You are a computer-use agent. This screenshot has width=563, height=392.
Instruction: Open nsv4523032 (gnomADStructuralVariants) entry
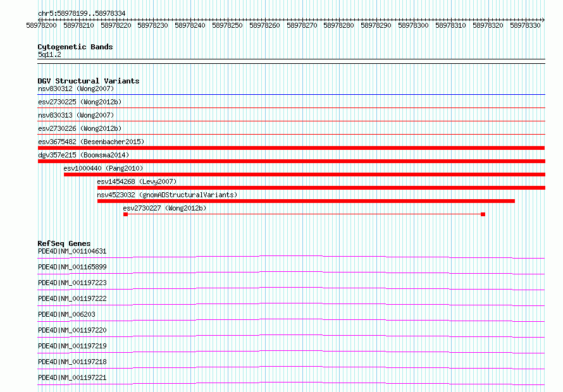pos(168,195)
